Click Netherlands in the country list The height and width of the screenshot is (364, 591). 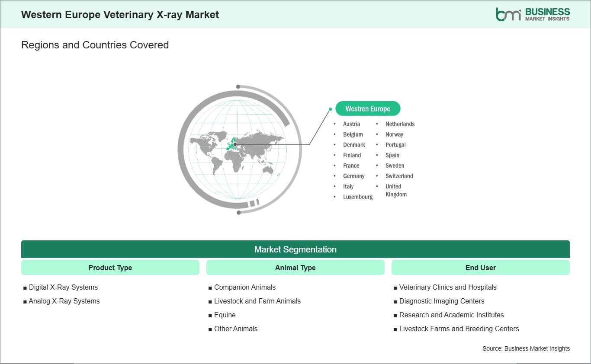click(400, 124)
